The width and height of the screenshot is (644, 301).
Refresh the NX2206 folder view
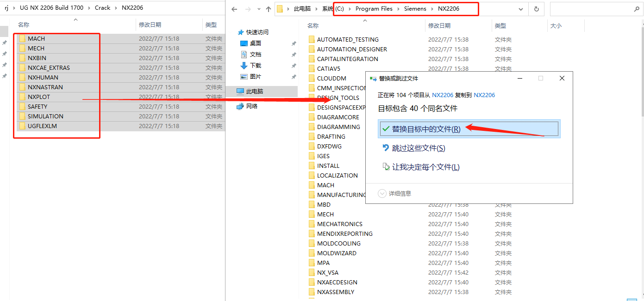coord(536,9)
